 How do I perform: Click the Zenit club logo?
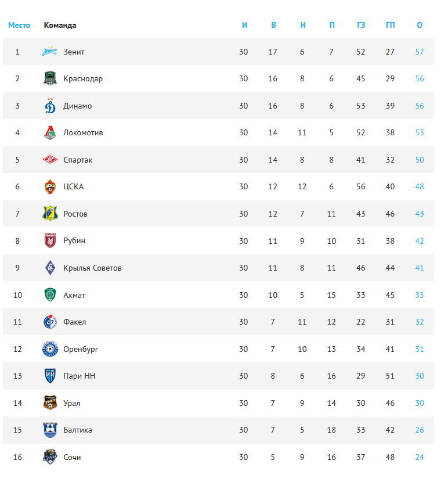pos(50,52)
